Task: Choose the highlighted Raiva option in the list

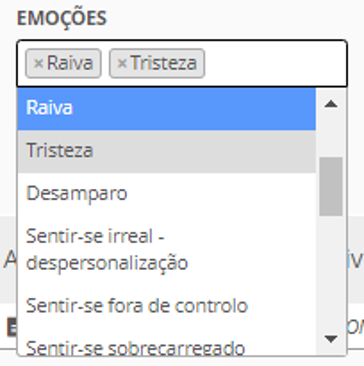Action: point(167,109)
